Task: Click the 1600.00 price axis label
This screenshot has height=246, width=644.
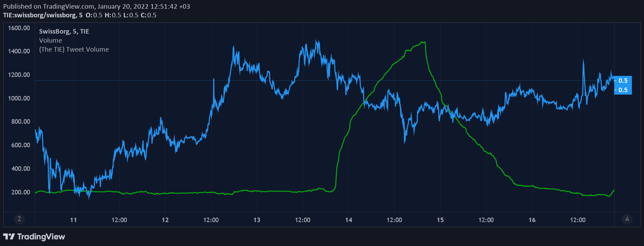Action: 19,28
